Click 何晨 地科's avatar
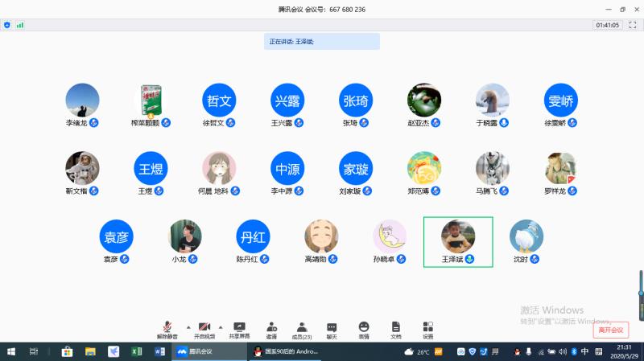The height and width of the screenshot is (361, 644). pos(219,169)
